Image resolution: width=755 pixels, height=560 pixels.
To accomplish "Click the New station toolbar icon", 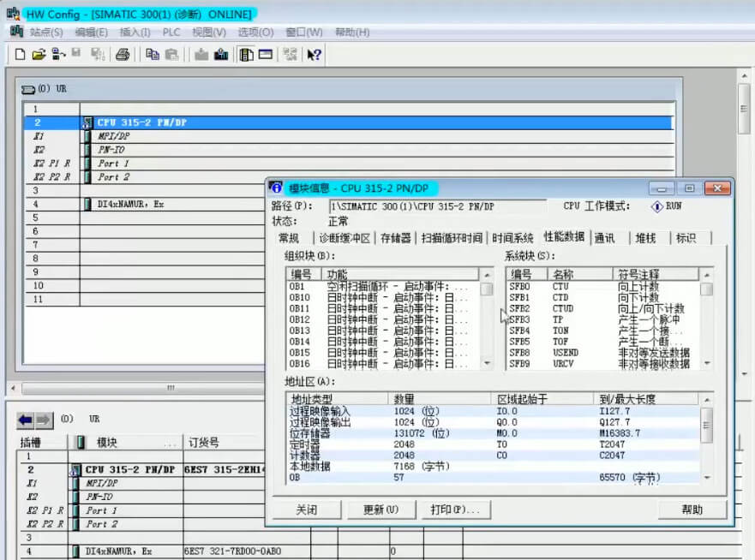I will tap(20, 54).
